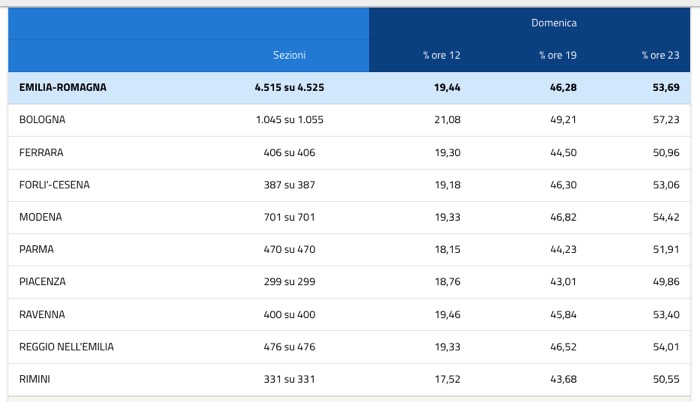Click the Sezioni column header
Screen dimensions: 700x402
(289, 55)
